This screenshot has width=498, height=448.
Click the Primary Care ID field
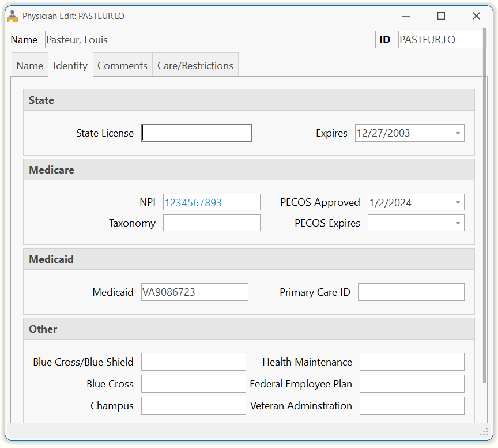click(x=411, y=292)
